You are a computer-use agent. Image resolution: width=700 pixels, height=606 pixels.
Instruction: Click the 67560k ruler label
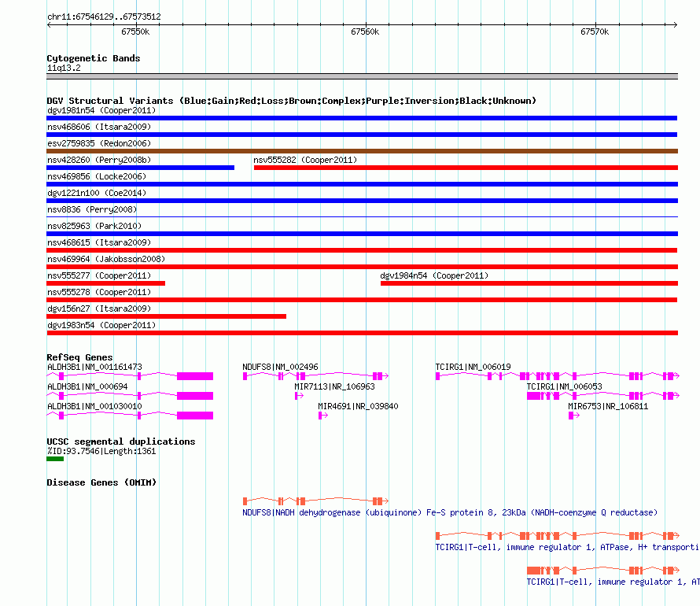click(x=365, y=31)
